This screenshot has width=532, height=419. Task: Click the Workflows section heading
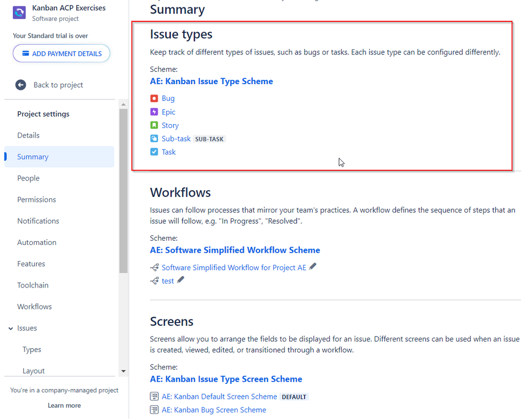pyautogui.click(x=180, y=192)
